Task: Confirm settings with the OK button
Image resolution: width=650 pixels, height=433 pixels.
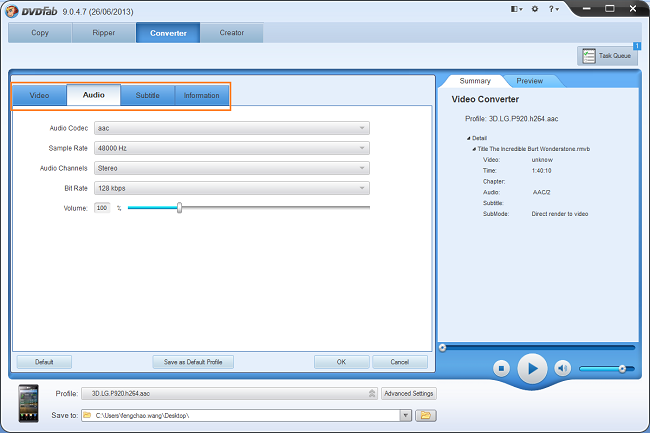Action: point(341,362)
